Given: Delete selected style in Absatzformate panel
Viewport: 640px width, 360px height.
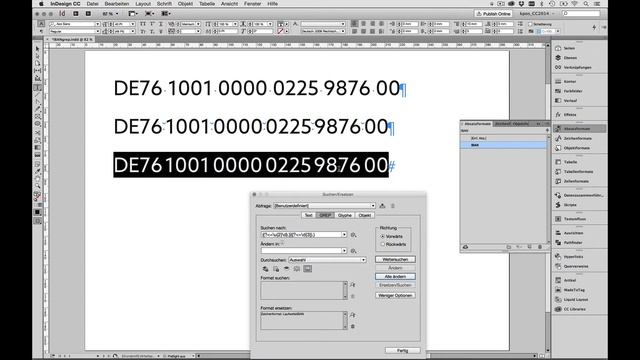Looking at the screenshot, I should (x=540, y=247).
